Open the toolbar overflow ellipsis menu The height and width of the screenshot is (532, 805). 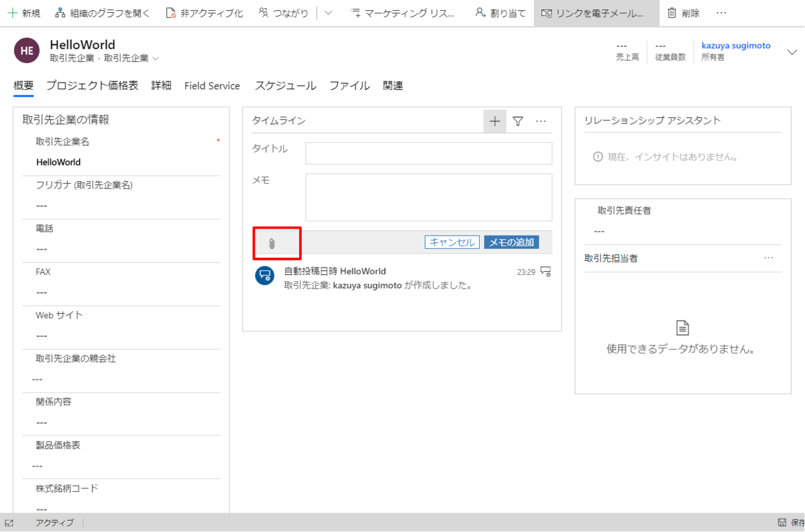[x=721, y=13]
